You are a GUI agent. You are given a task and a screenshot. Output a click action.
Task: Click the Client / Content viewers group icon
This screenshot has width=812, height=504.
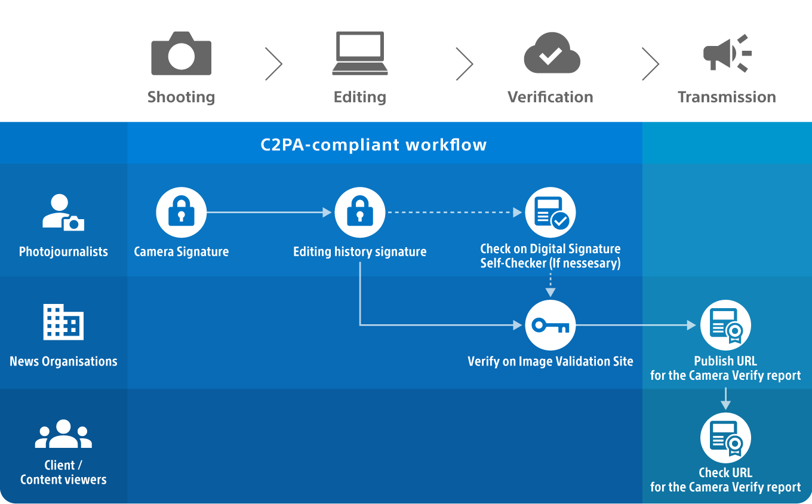(x=63, y=434)
